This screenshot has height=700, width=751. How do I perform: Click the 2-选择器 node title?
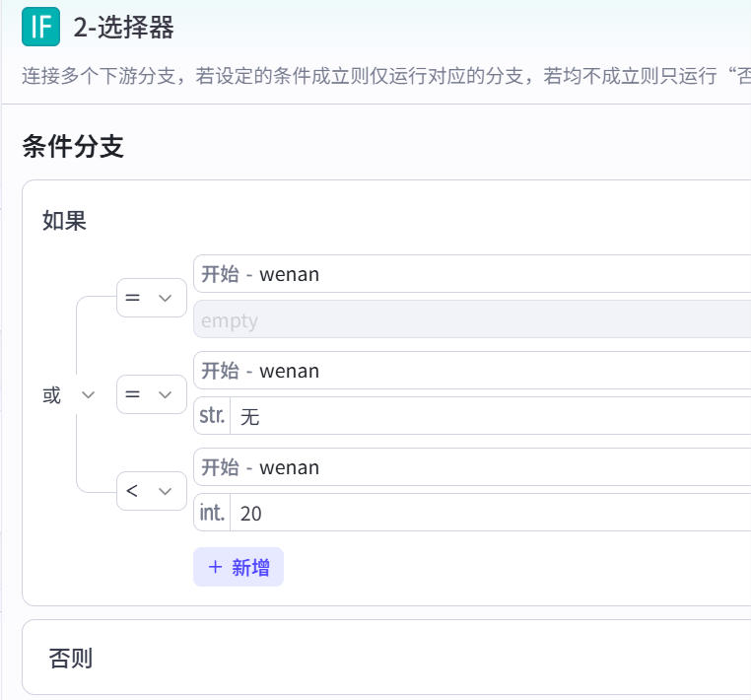(123, 28)
